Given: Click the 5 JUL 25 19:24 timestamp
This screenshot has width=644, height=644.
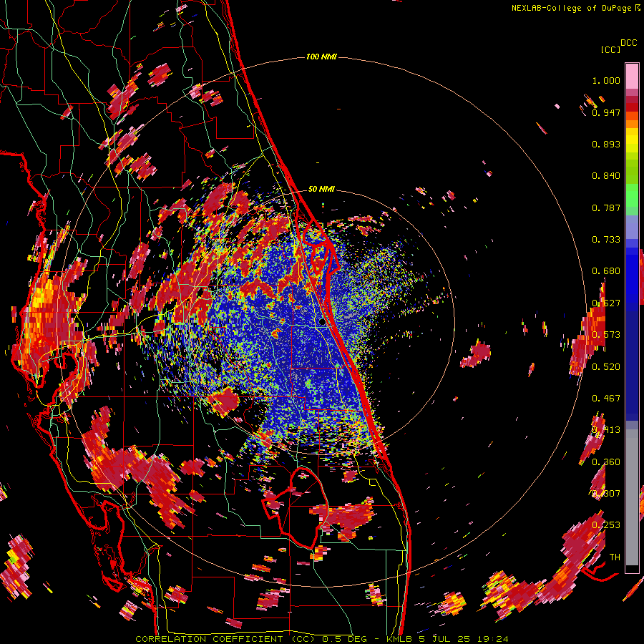Looking at the screenshot, I should 464,639.
